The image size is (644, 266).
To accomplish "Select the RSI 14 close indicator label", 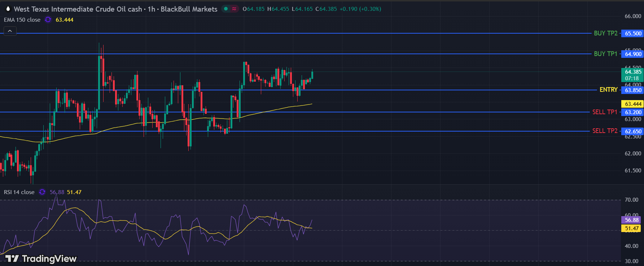I will point(19,192).
